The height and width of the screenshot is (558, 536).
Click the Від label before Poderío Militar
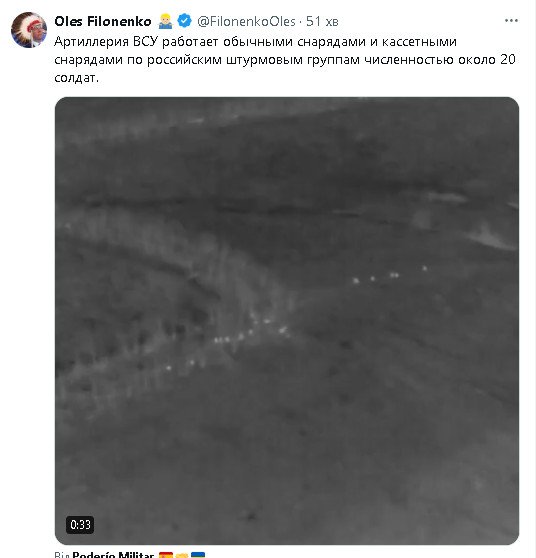tap(62, 554)
